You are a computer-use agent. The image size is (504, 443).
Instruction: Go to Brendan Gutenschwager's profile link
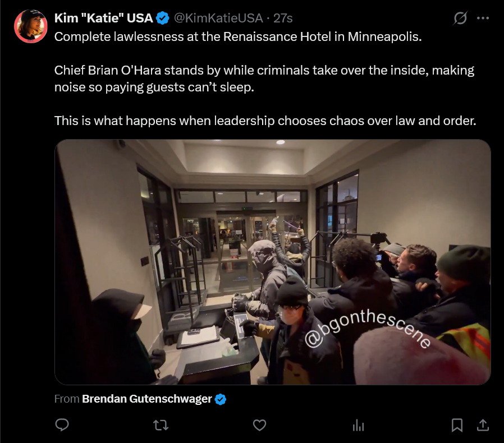(x=147, y=399)
